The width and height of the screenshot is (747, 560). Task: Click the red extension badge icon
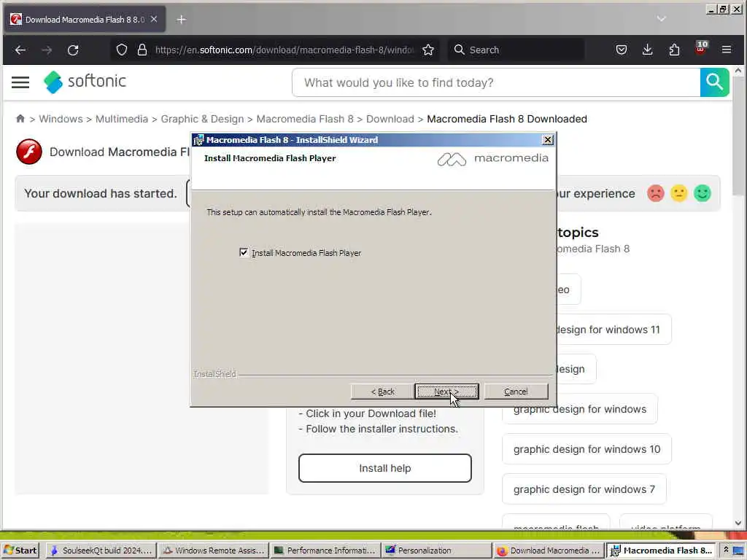[701, 47]
